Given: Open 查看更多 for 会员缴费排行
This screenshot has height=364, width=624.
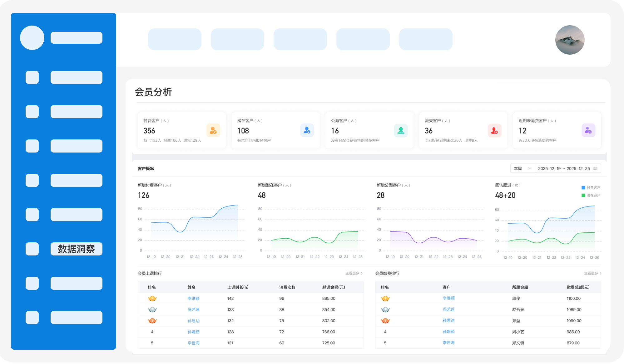Looking at the screenshot, I should tap(593, 273).
